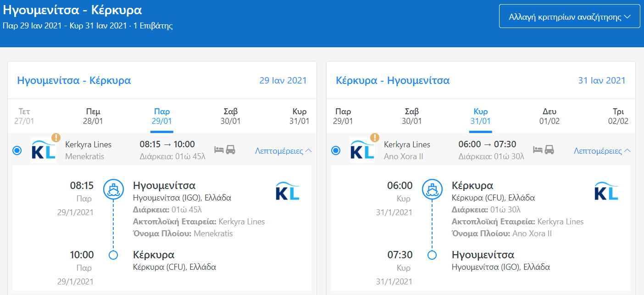Click the ship icon at 08:15 Ηγουμενίτσα departure
The image size is (644, 295).
[113, 189]
